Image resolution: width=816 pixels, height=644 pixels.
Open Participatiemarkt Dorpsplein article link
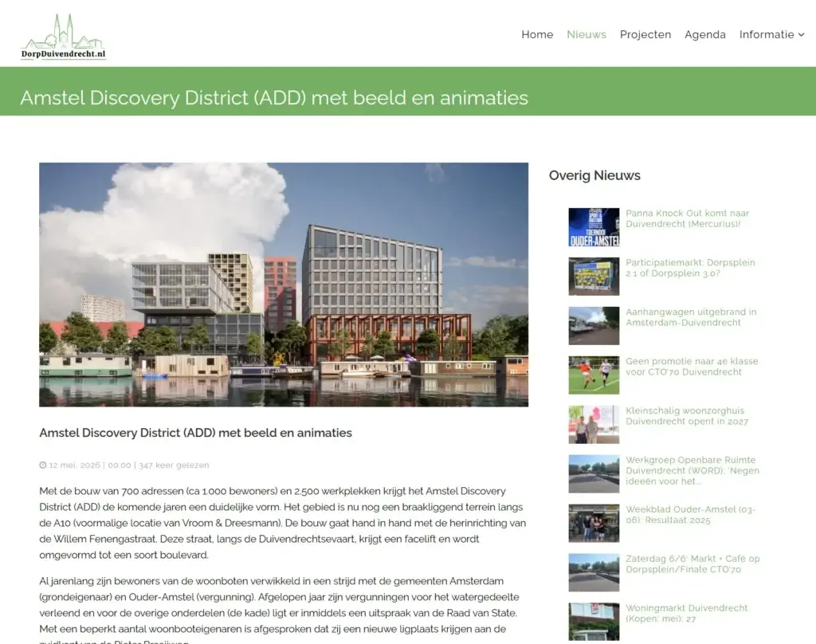point(690,268)
